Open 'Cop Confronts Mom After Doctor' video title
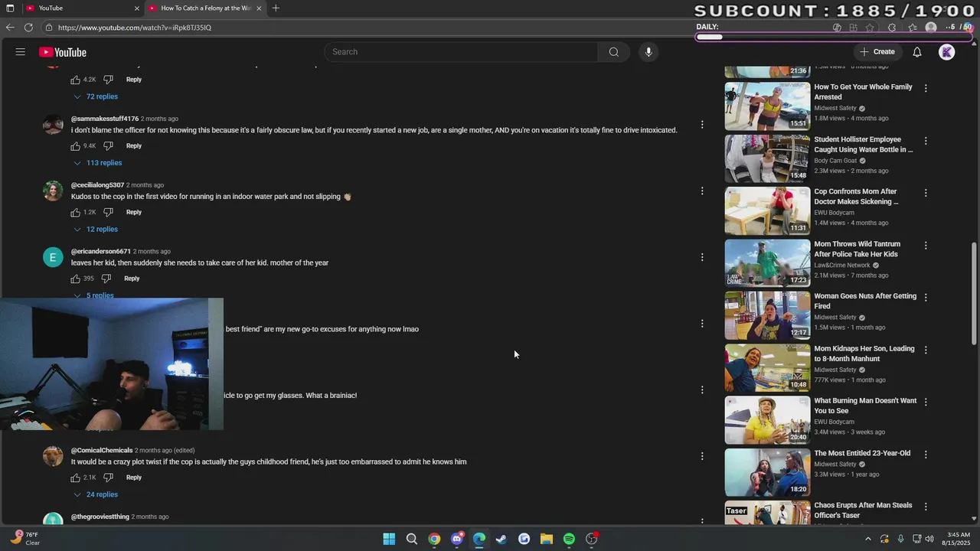Viewport: 980px width, 551px height. 856,197
